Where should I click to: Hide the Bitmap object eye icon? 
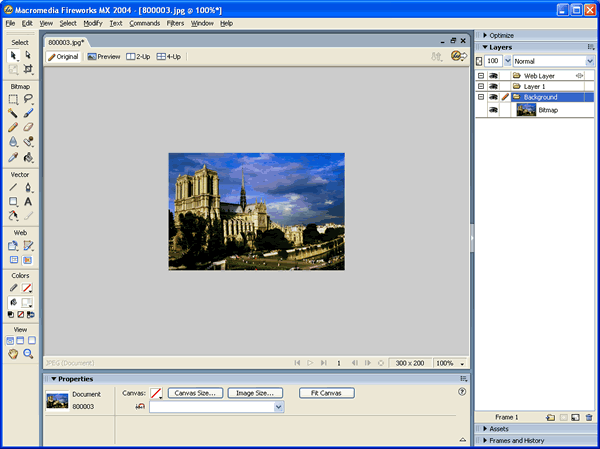click(493, 110)
